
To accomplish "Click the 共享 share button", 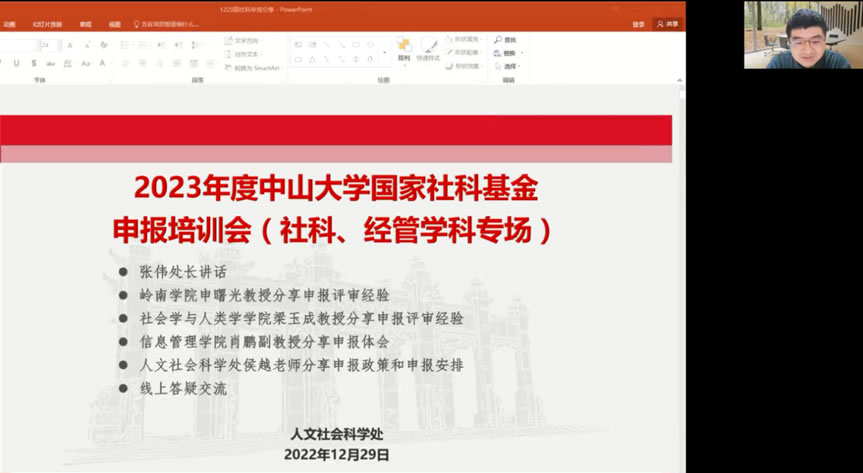I will coord(667,24).
